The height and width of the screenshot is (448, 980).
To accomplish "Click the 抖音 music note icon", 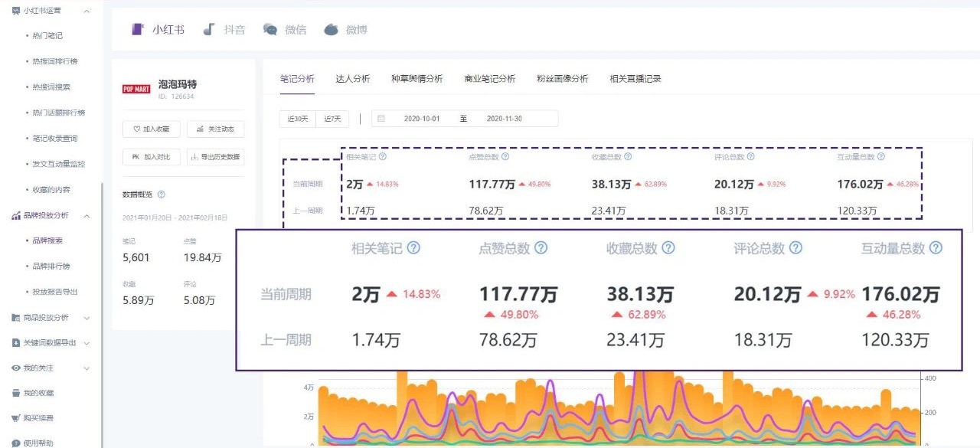I will click(208, 29).
